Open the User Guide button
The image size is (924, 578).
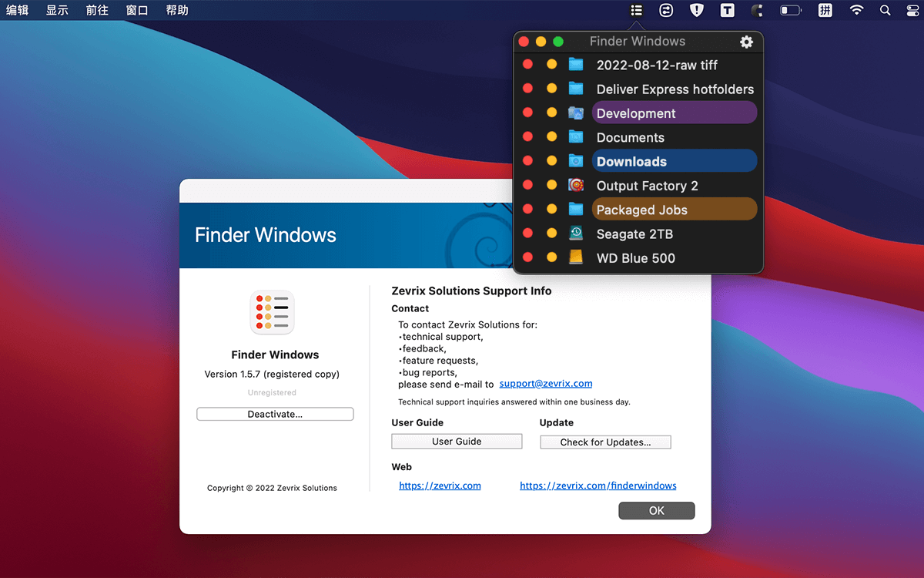[x=457, y=441]
